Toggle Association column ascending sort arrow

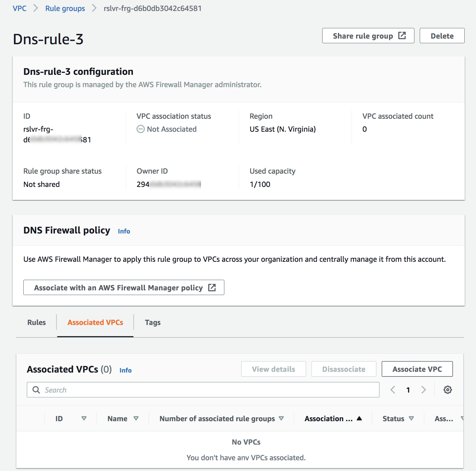point(359,418)
